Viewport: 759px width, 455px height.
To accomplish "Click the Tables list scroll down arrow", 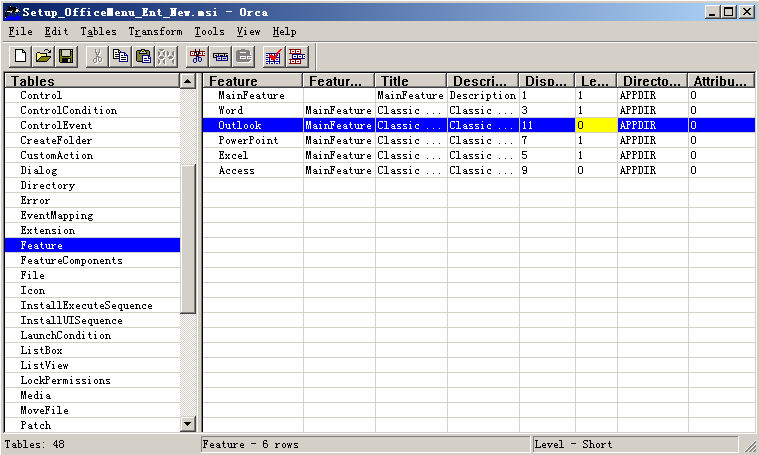I will (x=187, y=425).
